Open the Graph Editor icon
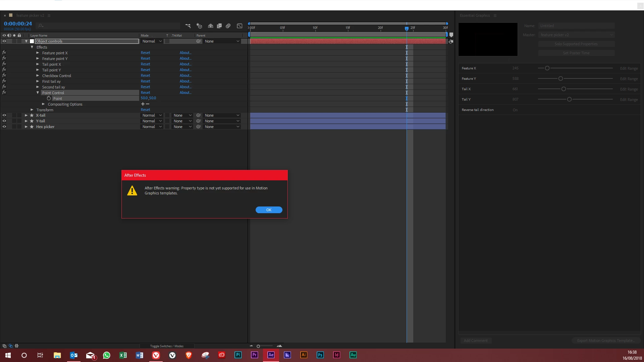 click(239, 26)
